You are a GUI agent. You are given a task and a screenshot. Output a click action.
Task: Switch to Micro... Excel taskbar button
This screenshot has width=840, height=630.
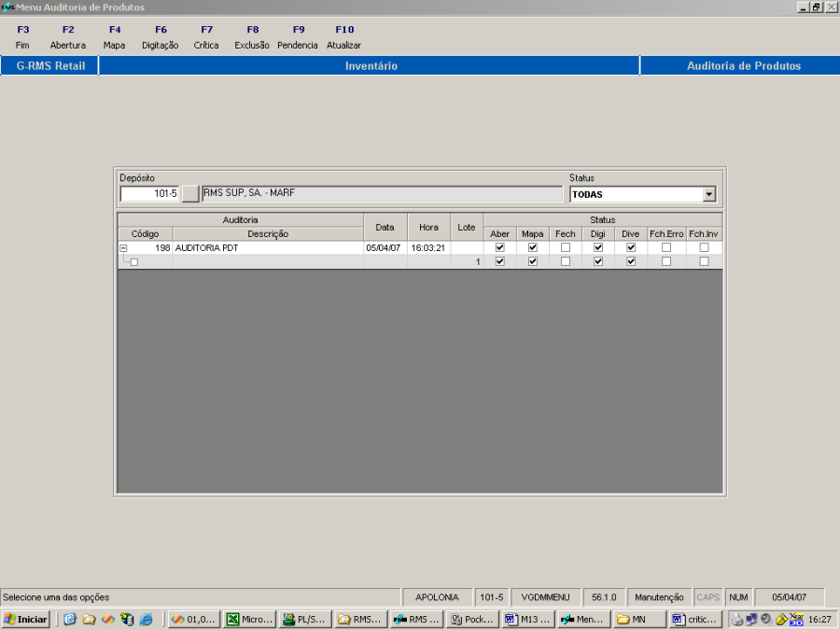[249, 620]
